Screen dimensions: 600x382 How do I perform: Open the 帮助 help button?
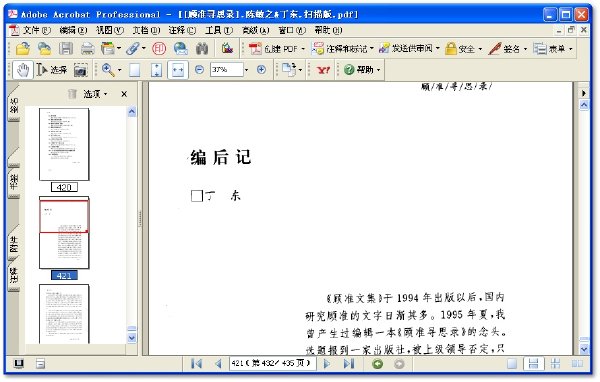point(362,70)
